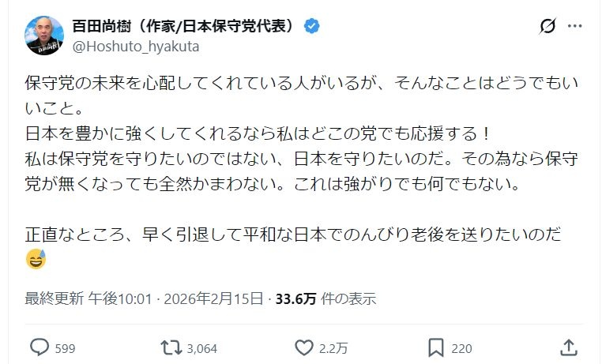Click the sweat-smile emoji in the post
Image resolution: width=602 pixels, height=364 pixels.
[x=38, y=257]
